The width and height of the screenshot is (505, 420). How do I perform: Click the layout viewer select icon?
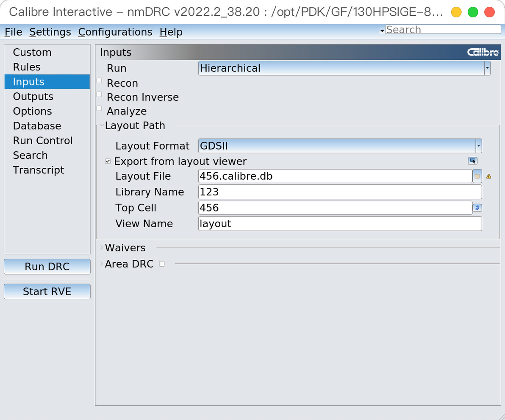point(472,161)
